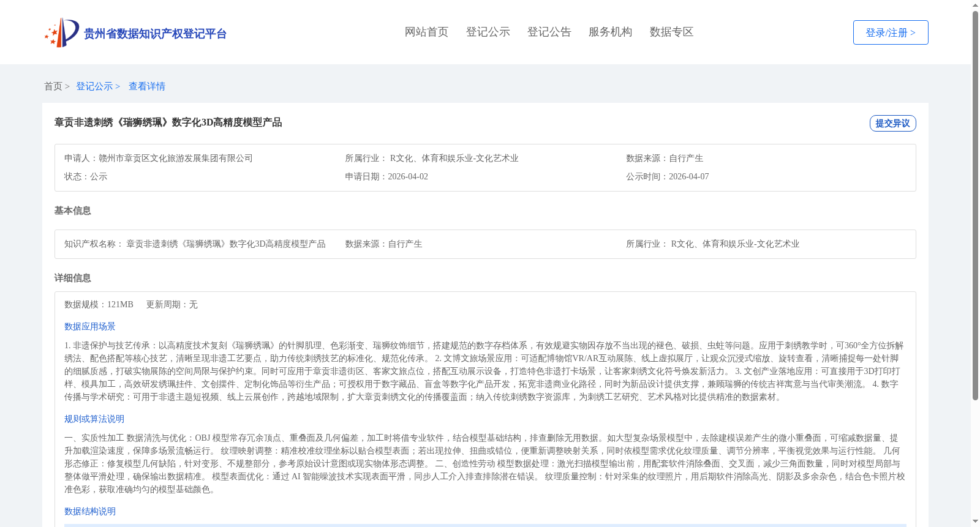Select 状态：公示 text

pyautogui.click(x=86, y=176)
